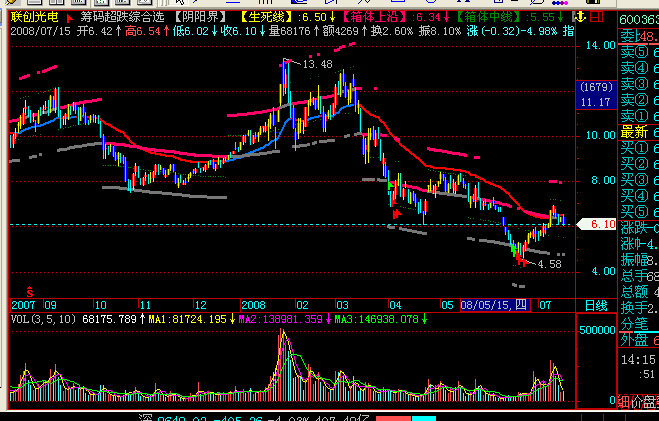The height and width of the screenshot is (421, 659).
Task: Click the VOL(3,5,10) indicator title
Action: [43, 319]
